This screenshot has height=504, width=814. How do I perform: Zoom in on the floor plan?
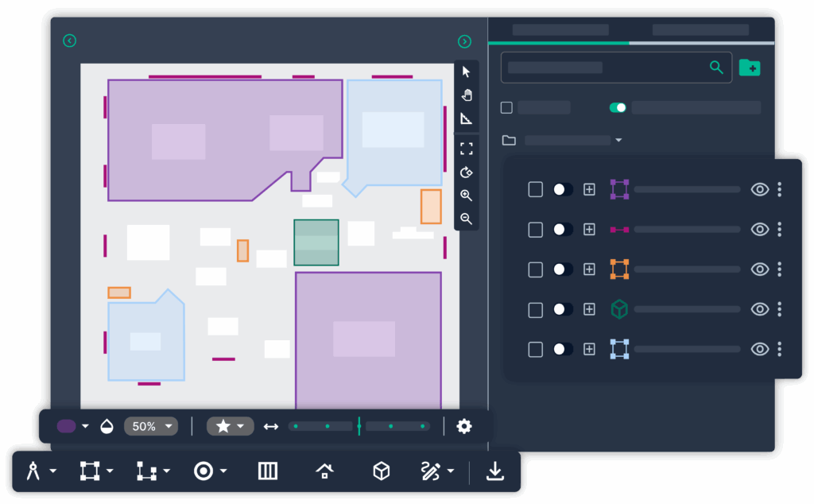(x=466, y=196)
